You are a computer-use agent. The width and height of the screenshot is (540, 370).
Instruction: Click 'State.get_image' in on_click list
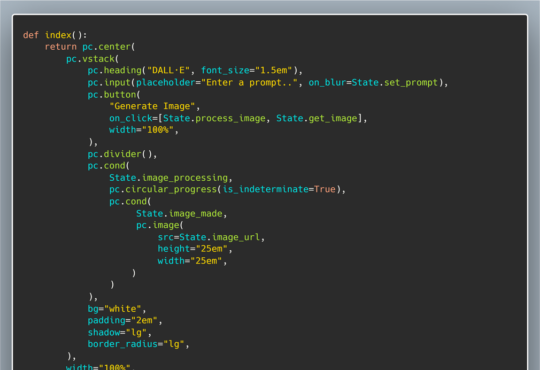click(x=317, y=119)
